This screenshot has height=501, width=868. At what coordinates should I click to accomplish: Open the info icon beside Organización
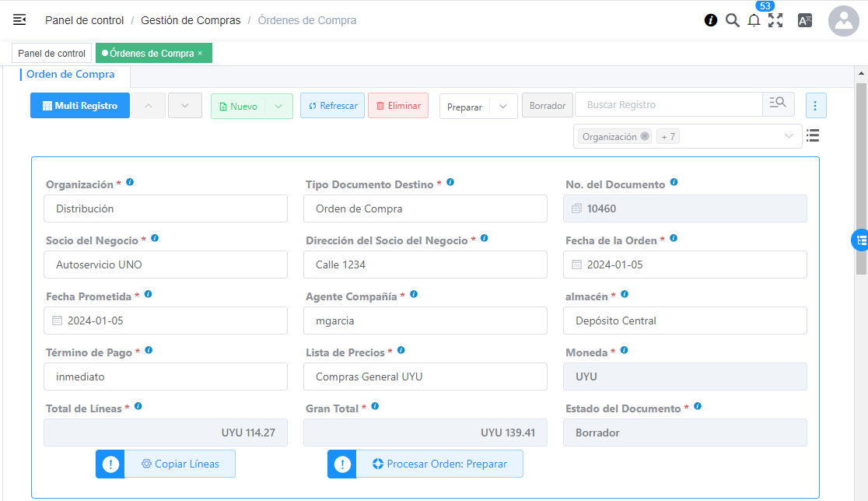pyautogui.click(x=130, y=183)
